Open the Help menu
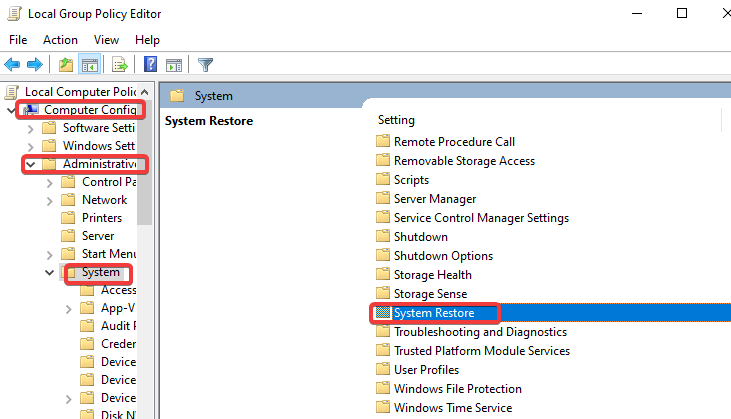The height and width of the screenshot is (419, 731). (x=147, y=40)
